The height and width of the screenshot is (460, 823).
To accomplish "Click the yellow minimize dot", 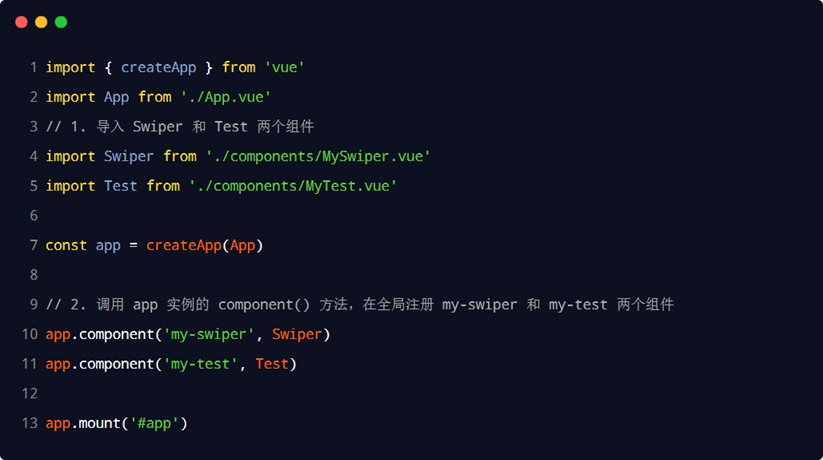I will pos(41,22).
